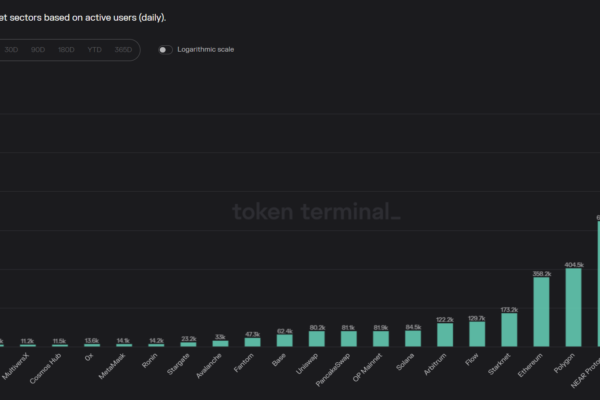Choose the YTD time range
600x400 pixels.
(95, 49)
